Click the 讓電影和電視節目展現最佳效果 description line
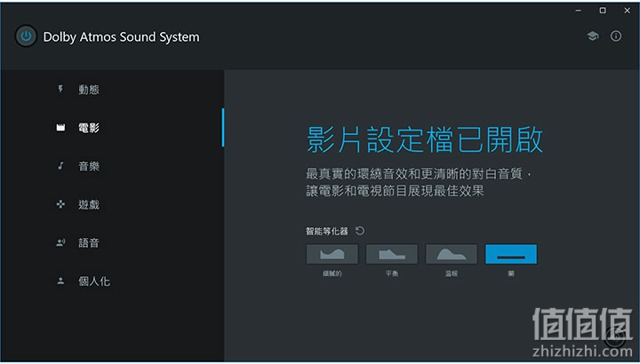Image resolution: width=640 pixels, height=364 pixels. [x=395, y=190]
